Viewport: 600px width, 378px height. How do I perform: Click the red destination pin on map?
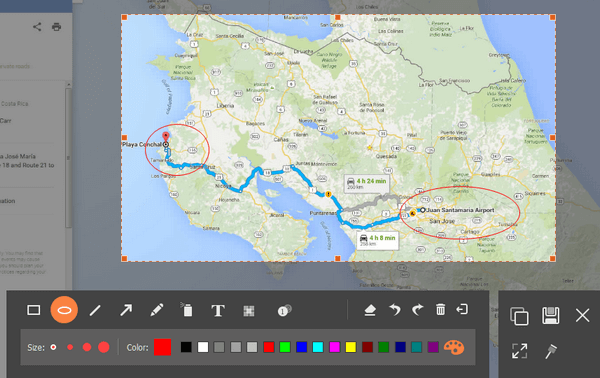[166, 137]
